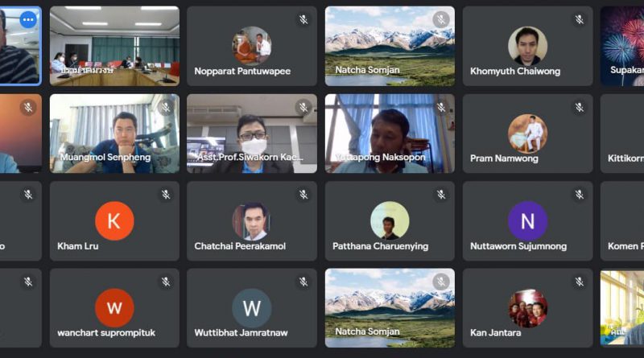Click muted mic icon on Kan Jantara tile
Screen dimensions: 644x358
coord(579,282)
